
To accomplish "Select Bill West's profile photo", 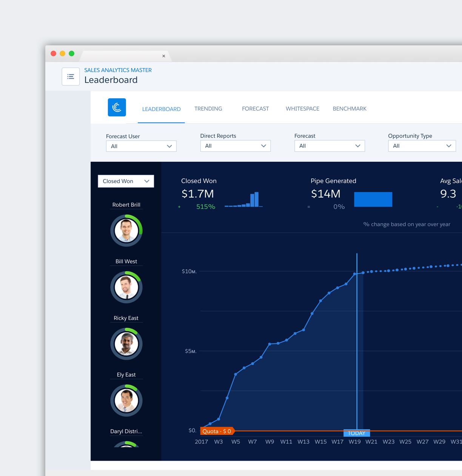I will 126,287.
